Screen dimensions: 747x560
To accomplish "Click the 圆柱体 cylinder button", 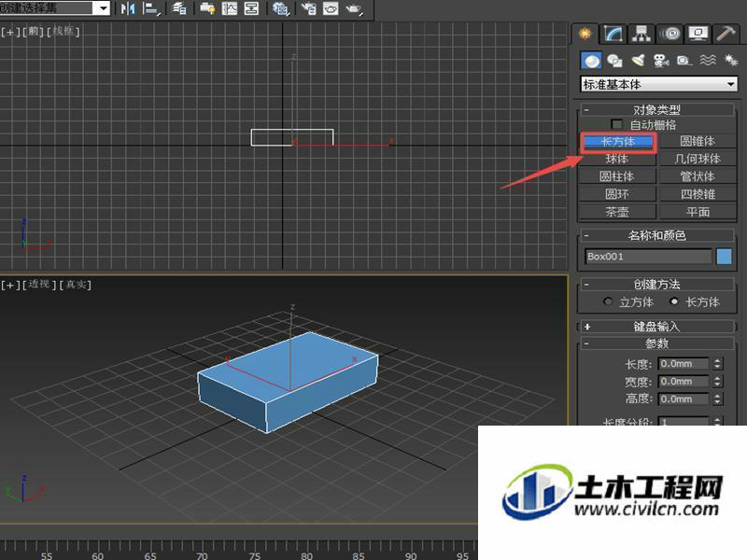I will point(617,176).
